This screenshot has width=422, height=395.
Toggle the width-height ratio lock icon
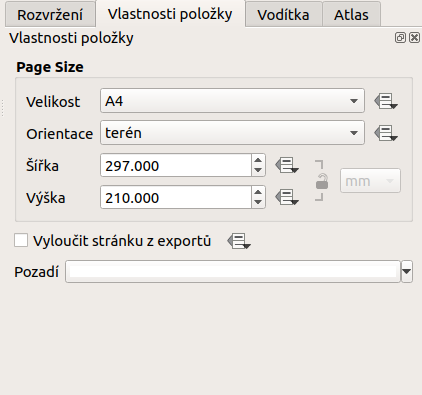(x=322, y=181)
